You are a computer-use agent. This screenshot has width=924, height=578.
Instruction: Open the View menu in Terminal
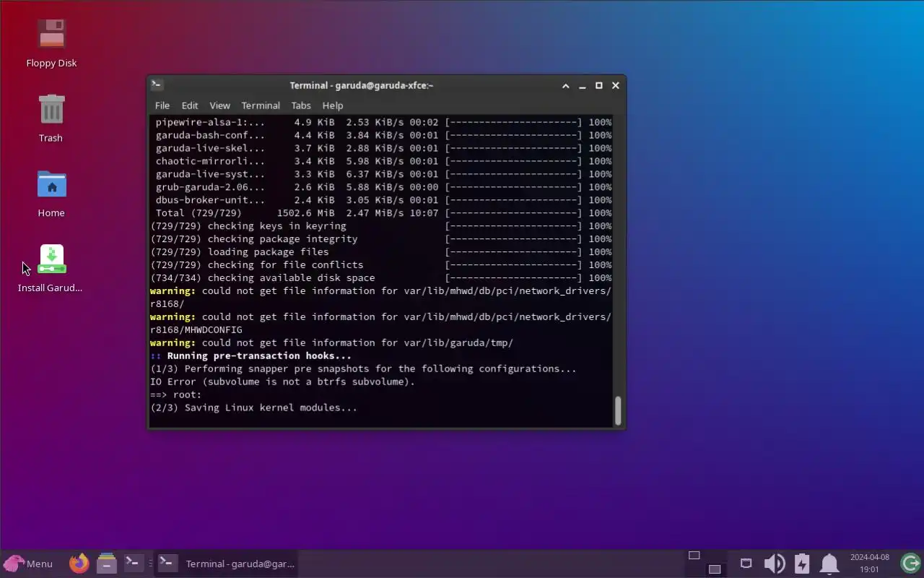(219, 105)
